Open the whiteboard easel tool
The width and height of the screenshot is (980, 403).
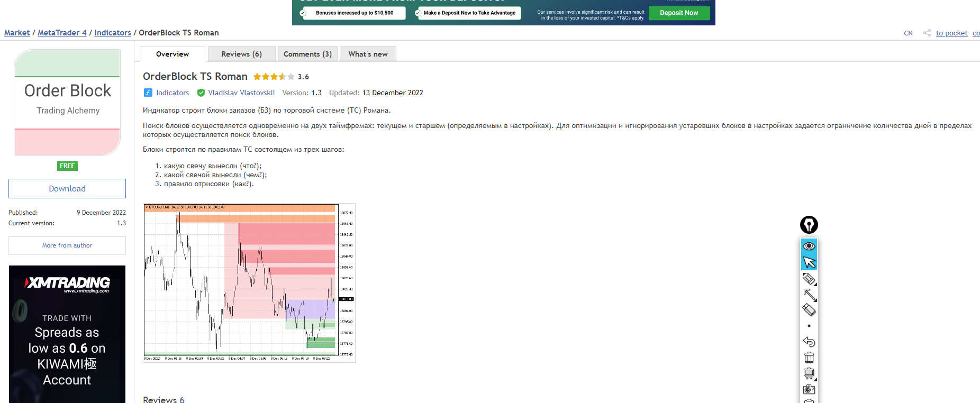pyautogui.click(x=809, y=373)
